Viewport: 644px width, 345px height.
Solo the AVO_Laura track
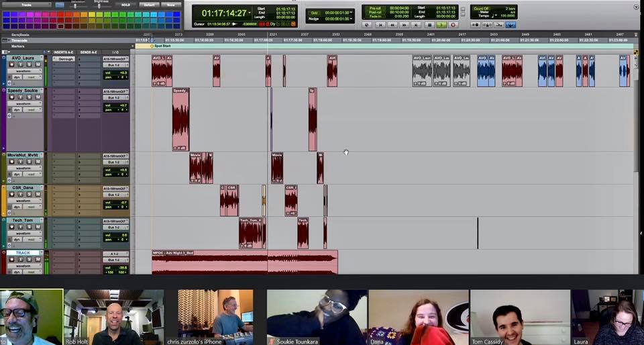click(x=29, y=64)
